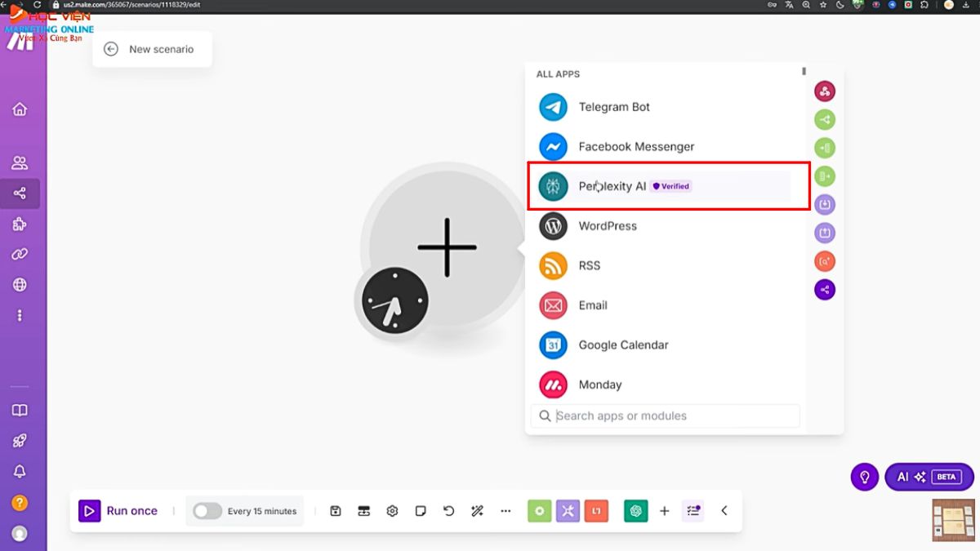
Task: Click the auto-align magic wand icon
Action: pos(478,511)
